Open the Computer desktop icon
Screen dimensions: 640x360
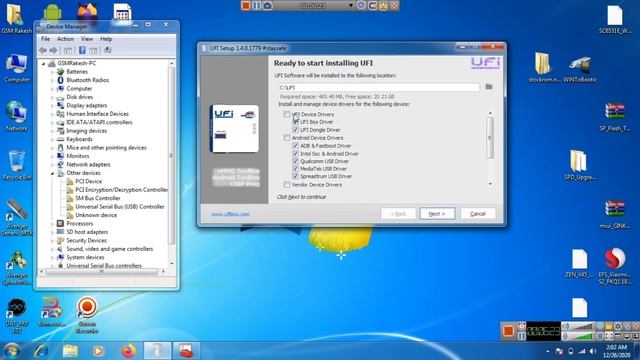coord(16,68)
